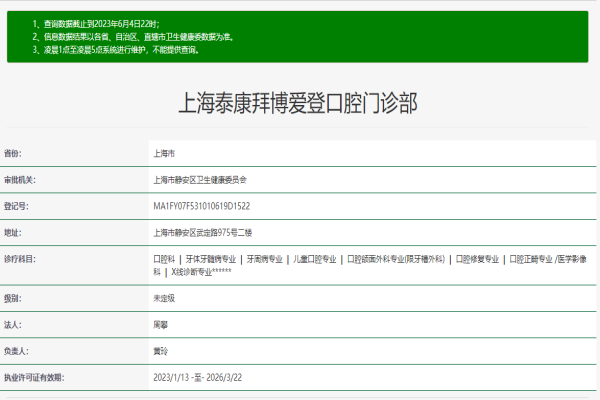Screen dimensions: 600x400
Task: Click 牙体牙髓病专业 in the 诊疗科目 list
Action: pyautogui.click(x=211, y=260)
